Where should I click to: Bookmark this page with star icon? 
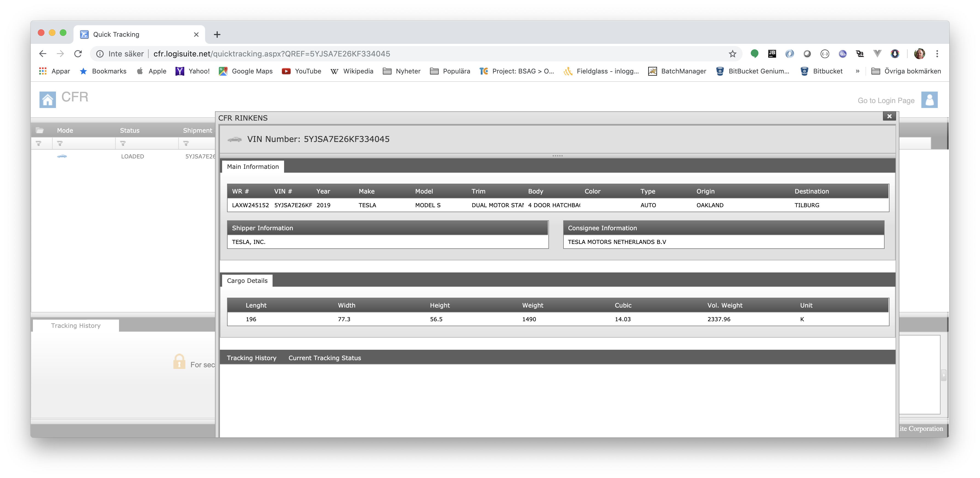(732, 54)
